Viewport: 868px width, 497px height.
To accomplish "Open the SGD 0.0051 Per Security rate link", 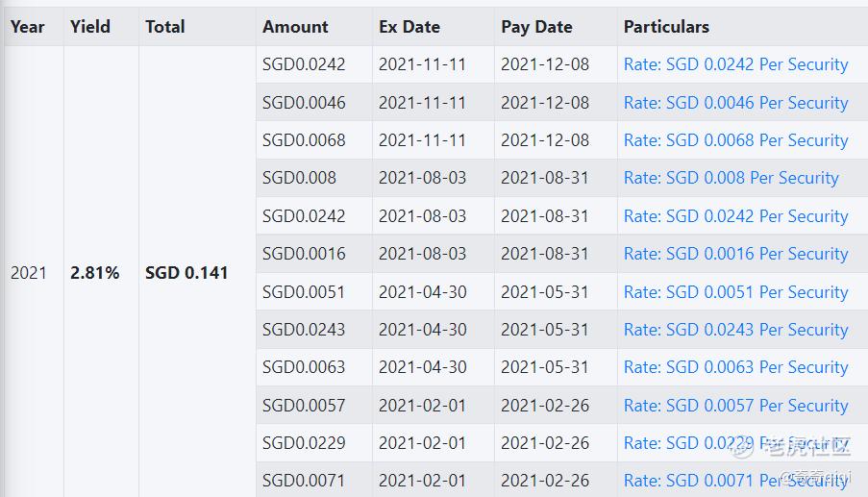I will click(x=735, y=292).
